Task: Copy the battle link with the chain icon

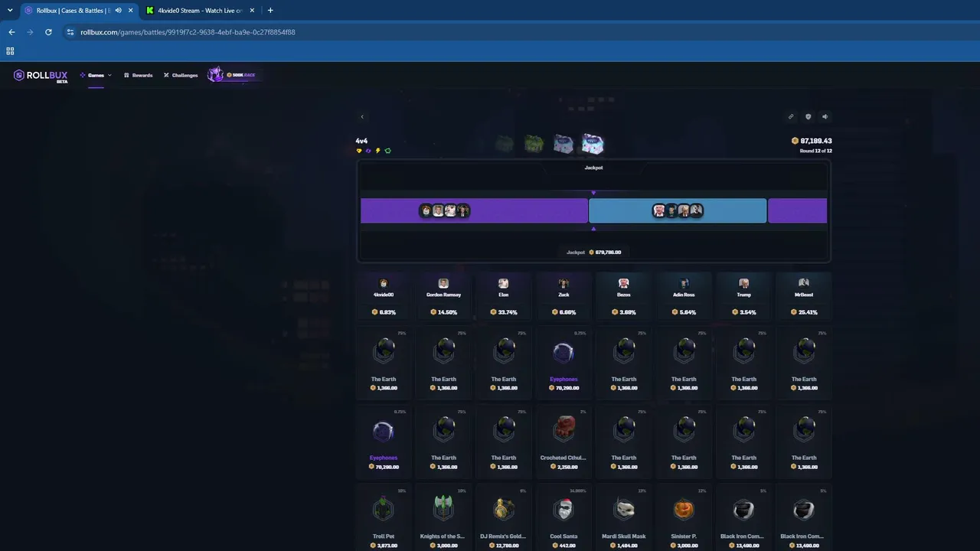Action: [x=791, y=117]
